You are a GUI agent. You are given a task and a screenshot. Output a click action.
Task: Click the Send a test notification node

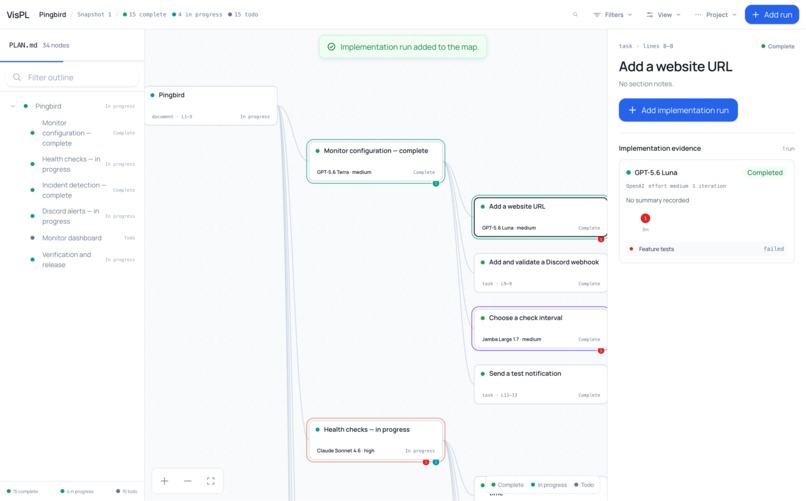coord(540,384)
